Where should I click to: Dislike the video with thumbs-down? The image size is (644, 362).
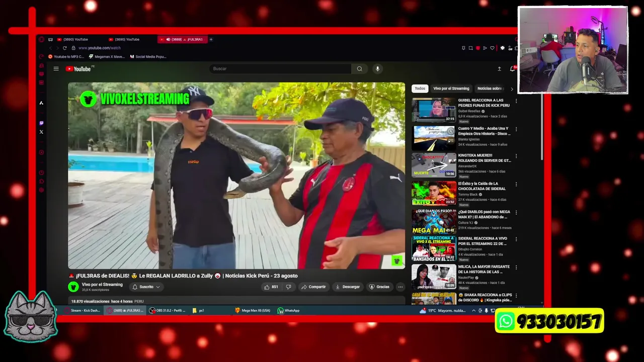[288, 287]
